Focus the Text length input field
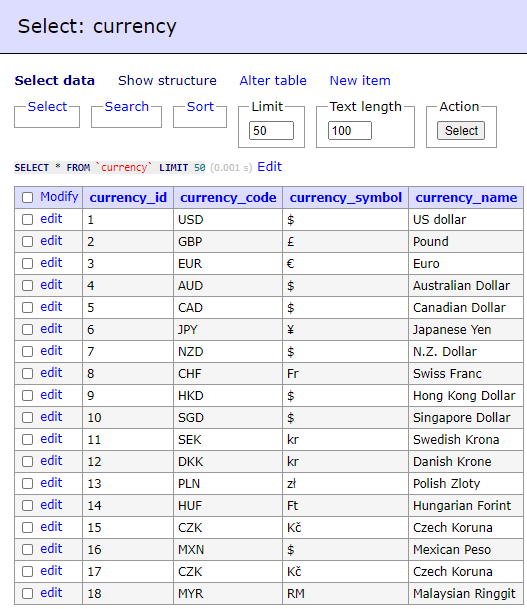This screenshot has width=527, height=609. click(x=350, y=130)
